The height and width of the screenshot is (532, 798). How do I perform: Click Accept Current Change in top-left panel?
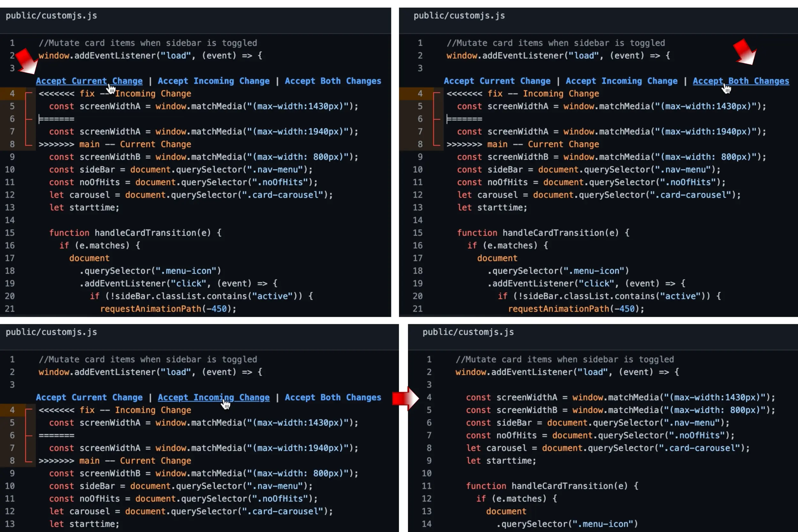coord(89,81)
